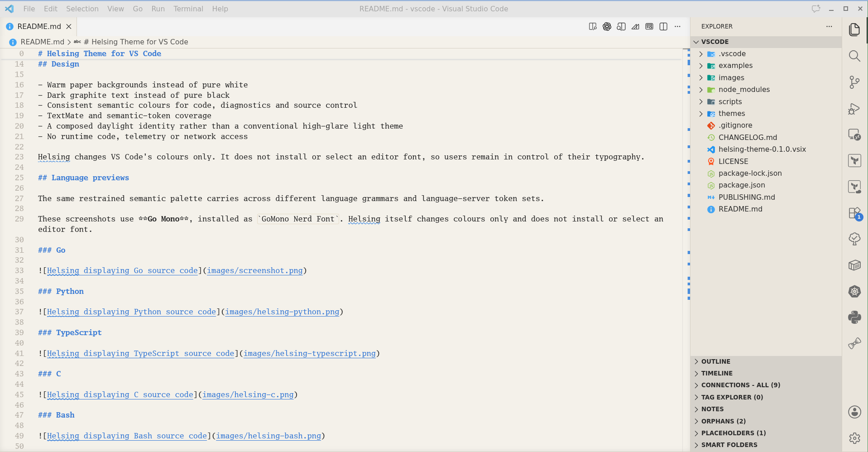This screenshot has width=868, height=452.
Task: Click README.md in the breadcrumb
Action: [x=42, y=42]
